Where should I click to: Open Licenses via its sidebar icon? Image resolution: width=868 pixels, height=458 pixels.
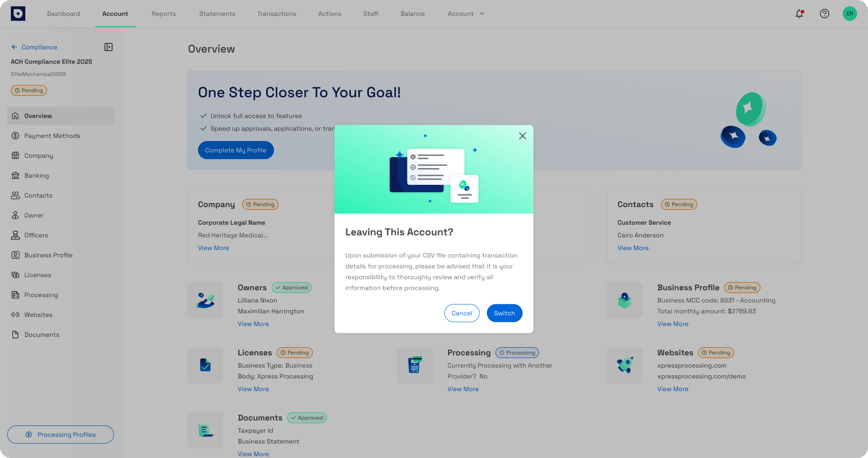pyautogui.click(x=15, y=275)
